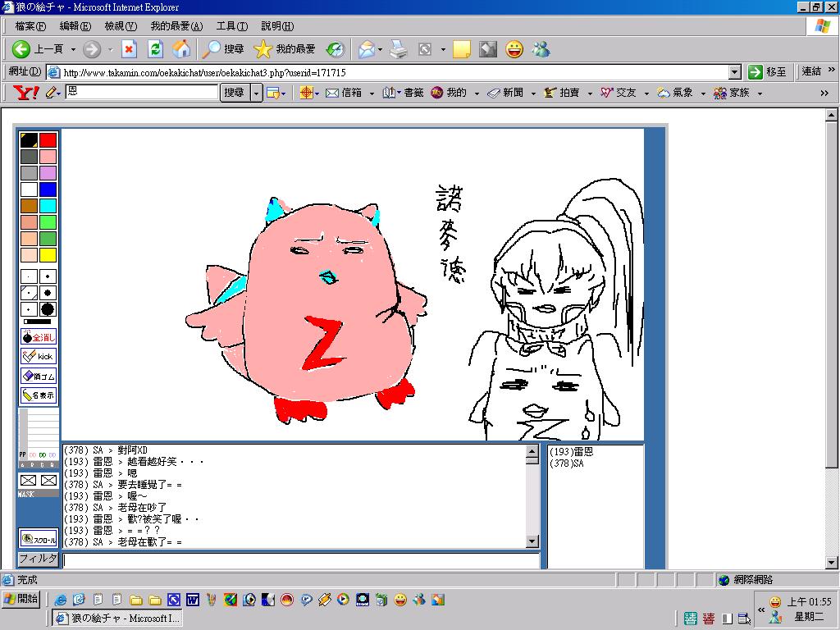Viewport: 840px width, 630px height.
Task: Open the 工具 menu
Action: click(x=231, y=26)
